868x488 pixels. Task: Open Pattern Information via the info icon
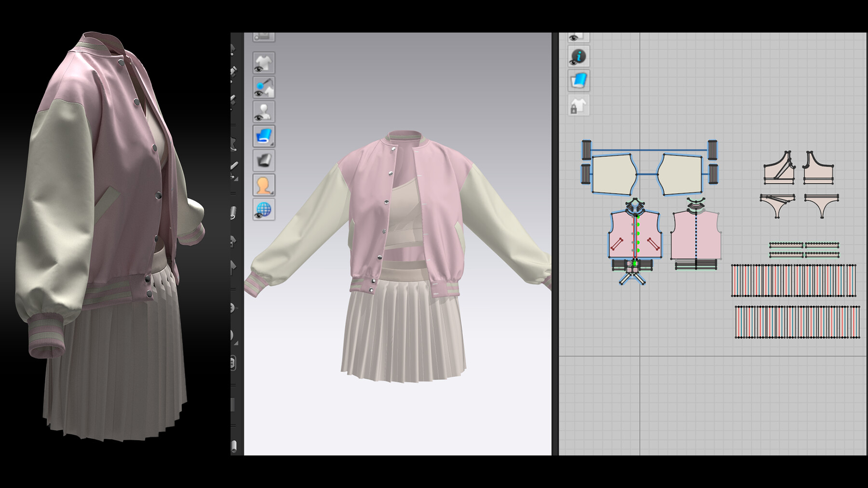[x=580, y=58]
